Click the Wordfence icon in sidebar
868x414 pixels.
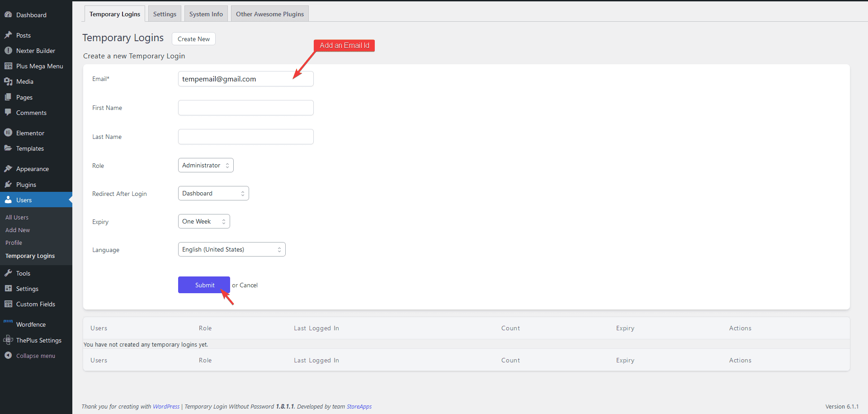[x=8, y=323]
